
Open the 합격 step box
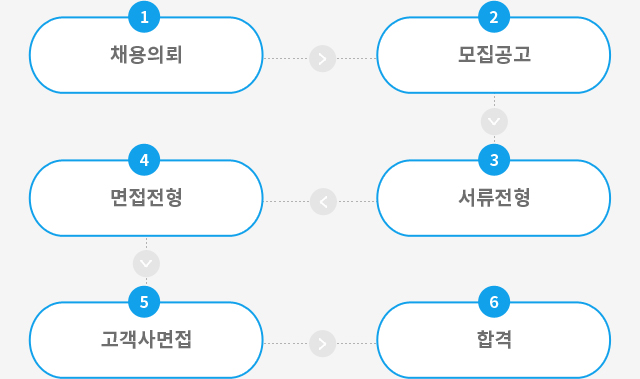pos(493,340)
